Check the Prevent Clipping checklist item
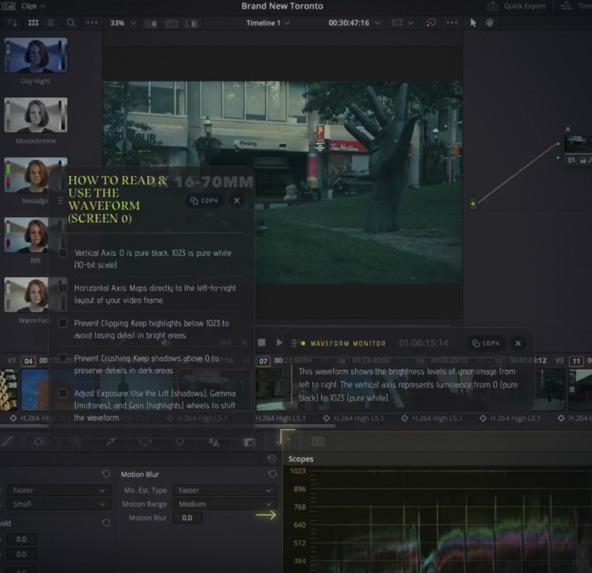Screen dimensions: 592x573 (63, 323)
